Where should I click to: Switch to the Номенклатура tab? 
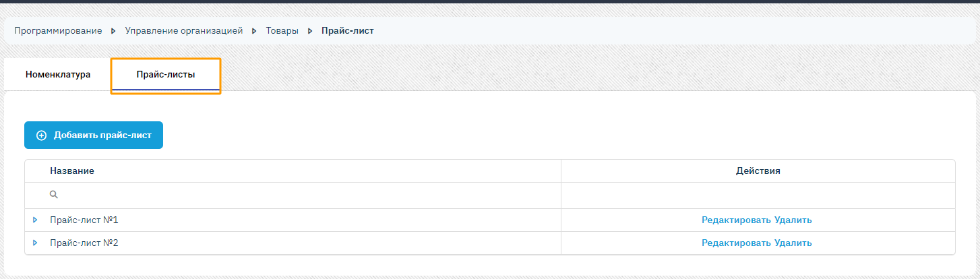[x=58, y=75]
